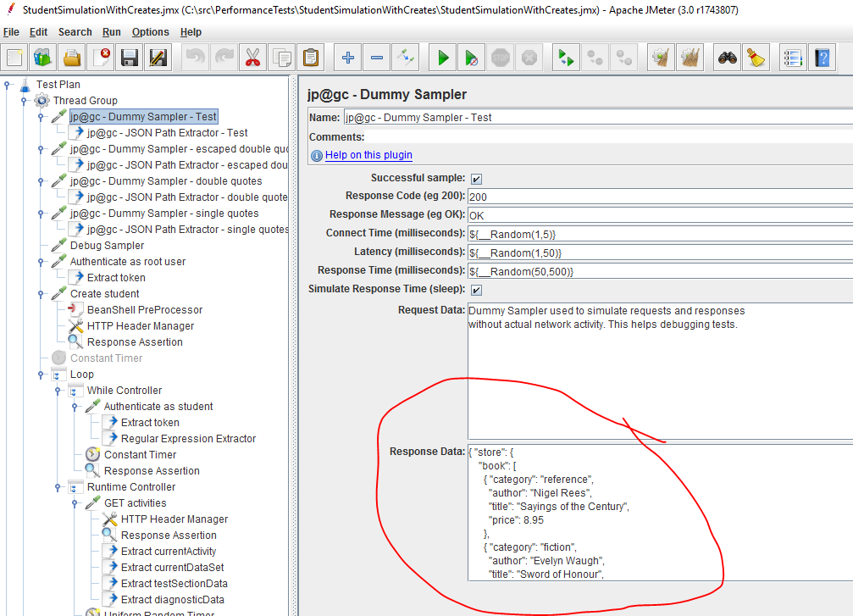The image size is (853, 616).
Task: Select BeanShell PreProcessor tree item
Action: 145,309
